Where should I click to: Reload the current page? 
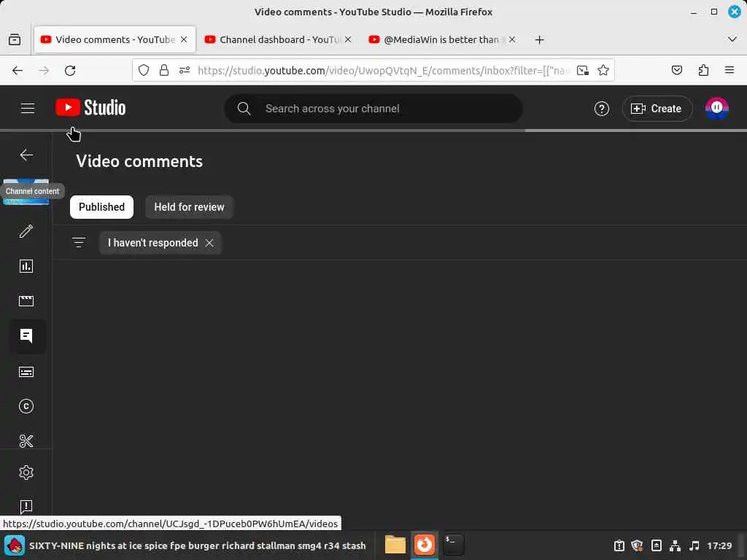click(70, 71)
